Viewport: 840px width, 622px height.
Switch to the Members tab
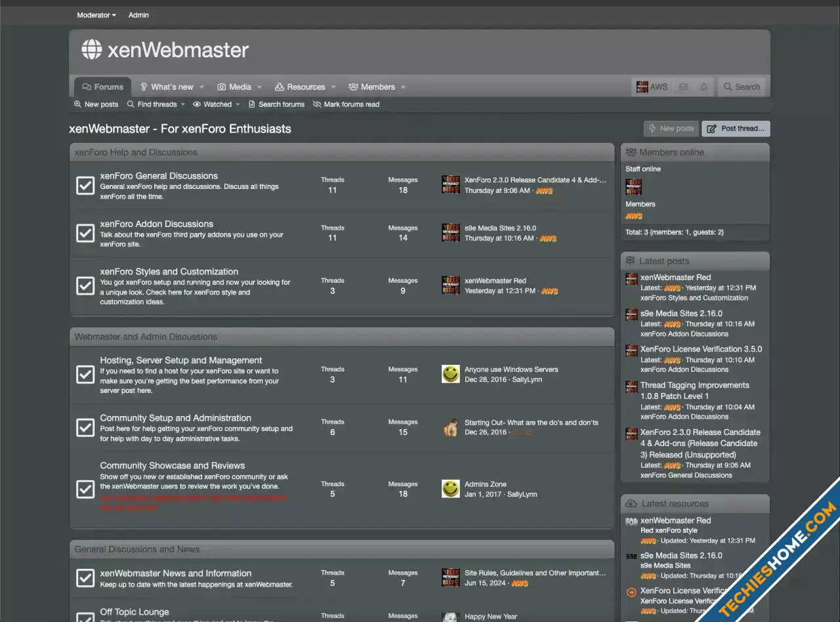(371, 87)
